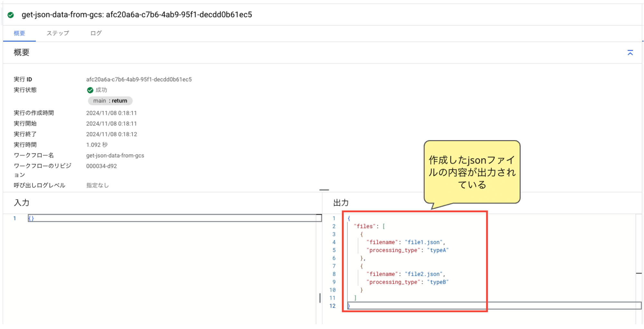
Task: Click the 実行の作成時間 value 2024/11/08 0:18:11
Action: click(111, 113)
